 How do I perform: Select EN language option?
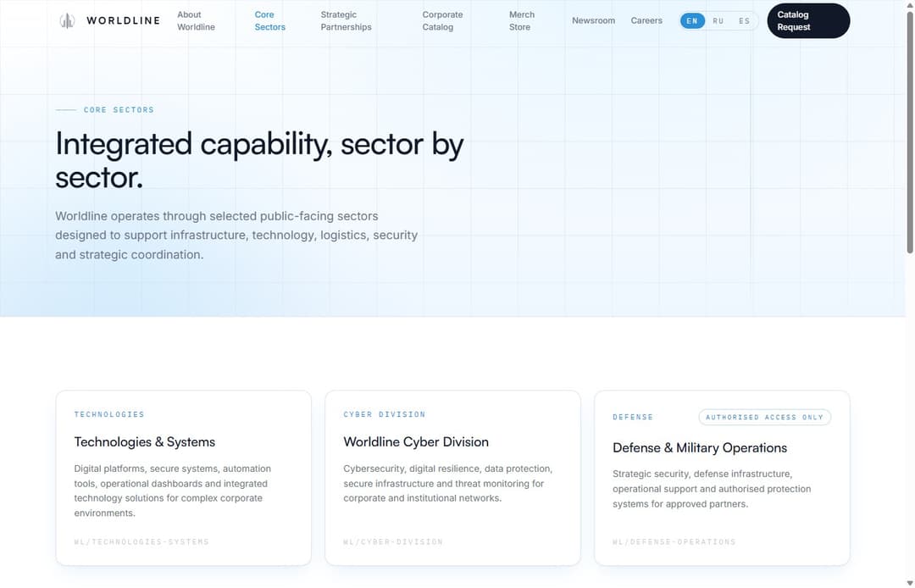click(692, 21)
